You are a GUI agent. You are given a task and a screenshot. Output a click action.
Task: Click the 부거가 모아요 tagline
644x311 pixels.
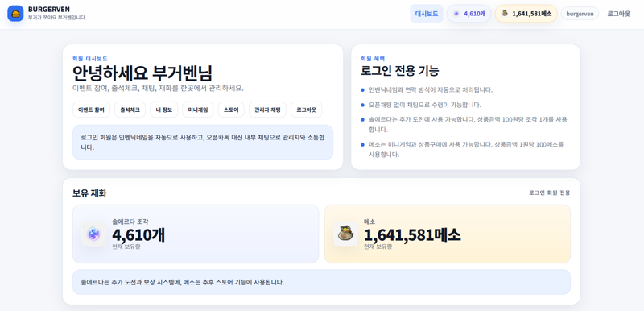[56, 18]
